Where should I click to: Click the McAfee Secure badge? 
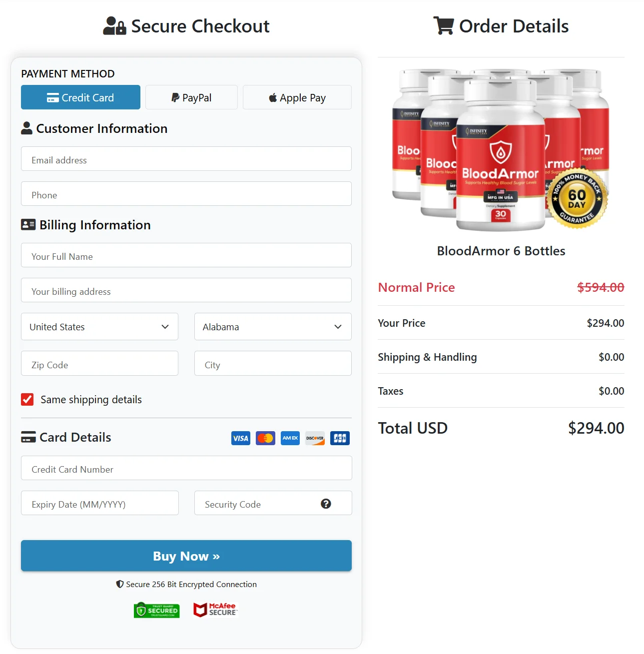215,610
